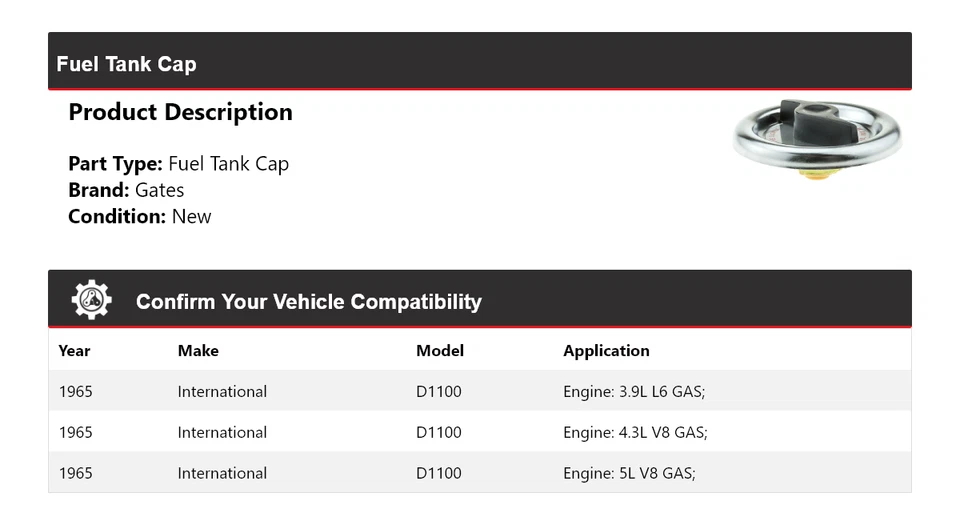The image size is (960, 525).
Task: Click the gear compatibility icon
Action: [x=91, y=300]
